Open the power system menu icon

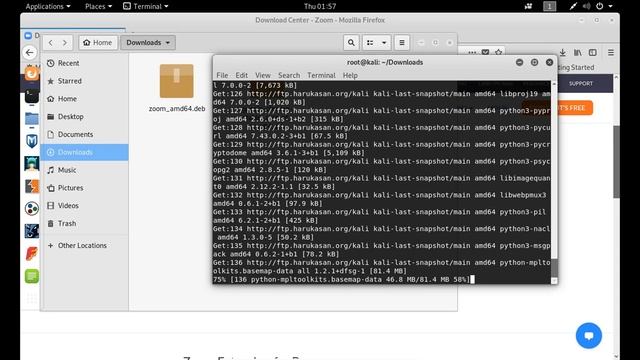tap(600, 6)
